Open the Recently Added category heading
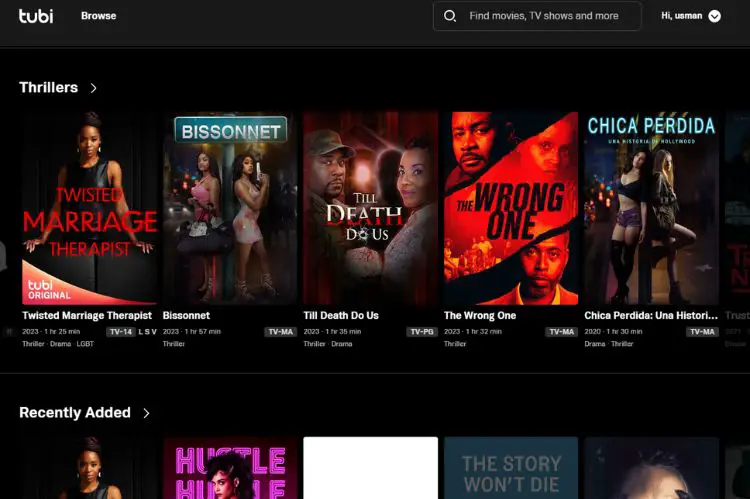This screenshot has width=750, height=499. pyautogui.click(x=75, y=412)
